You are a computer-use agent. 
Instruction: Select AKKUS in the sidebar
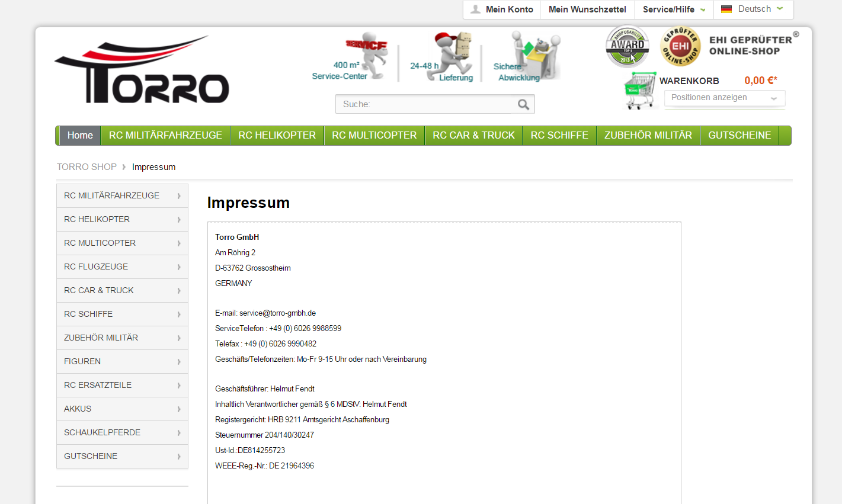click(x=122, y=409)
